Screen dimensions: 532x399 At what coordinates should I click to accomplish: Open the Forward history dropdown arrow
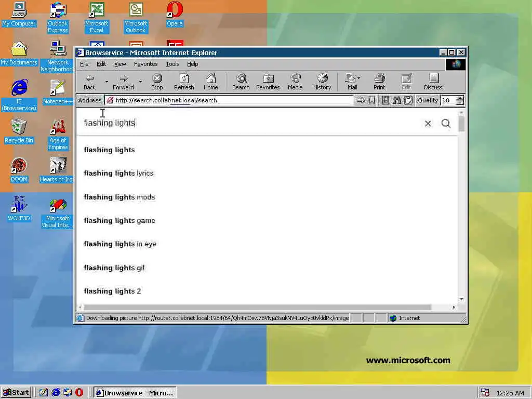pyautogui.click(x=140, y=82)
